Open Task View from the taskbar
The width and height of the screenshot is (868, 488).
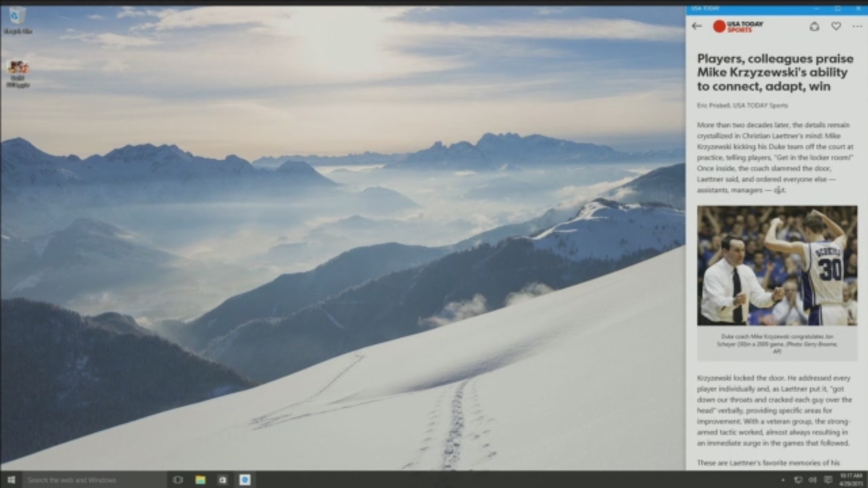point(178,480)
